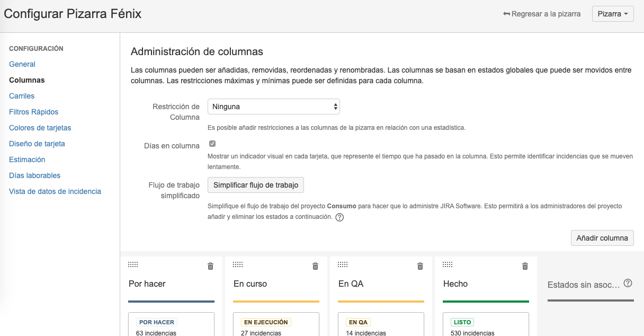Viewport: 644px width, 336px height.
Task: Click the Configurar Pizarra Fénix title
Action: (73, 14)
